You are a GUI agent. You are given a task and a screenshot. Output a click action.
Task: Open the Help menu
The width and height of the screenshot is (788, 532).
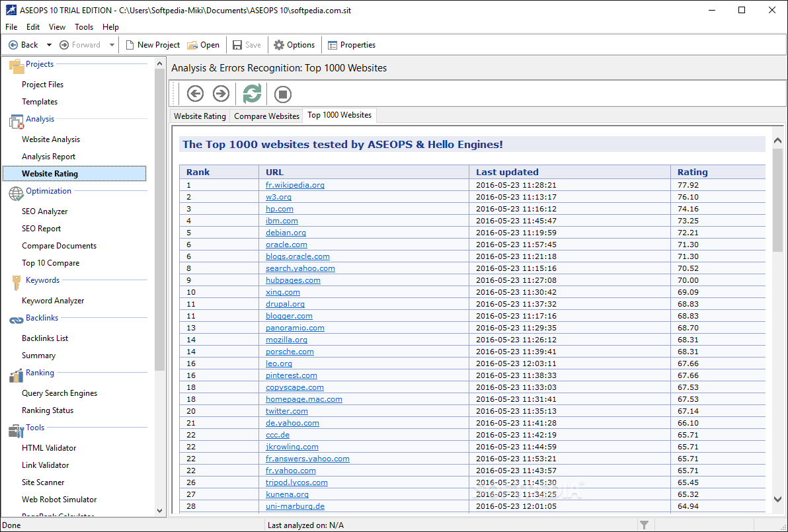[x=110, y=27]
